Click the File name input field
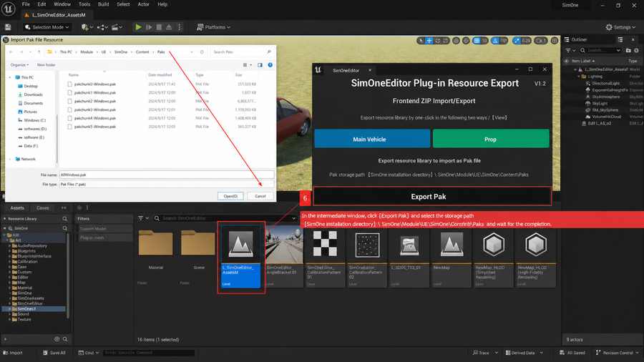Image resolution: width=644 pixels, height=362 pixels. point(166,175)
